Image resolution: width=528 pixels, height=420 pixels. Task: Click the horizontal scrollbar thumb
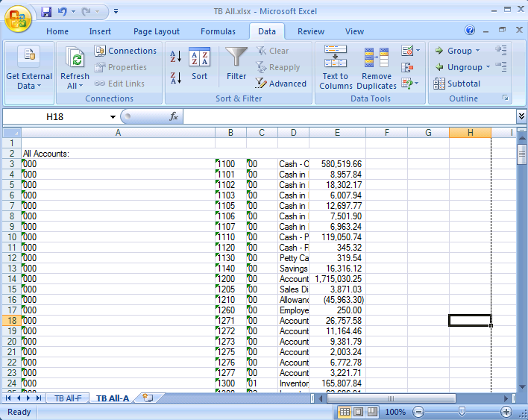pyautogui.click(x=392, y=398)
